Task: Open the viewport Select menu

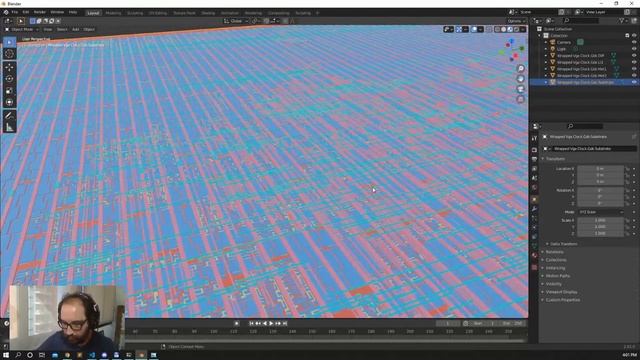Action: [62, 29]
